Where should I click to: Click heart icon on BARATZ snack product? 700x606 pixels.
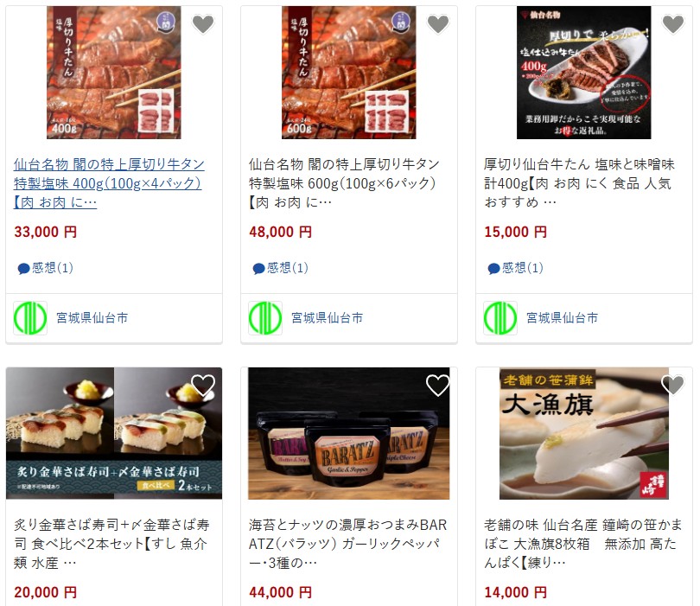click(438, 385)
